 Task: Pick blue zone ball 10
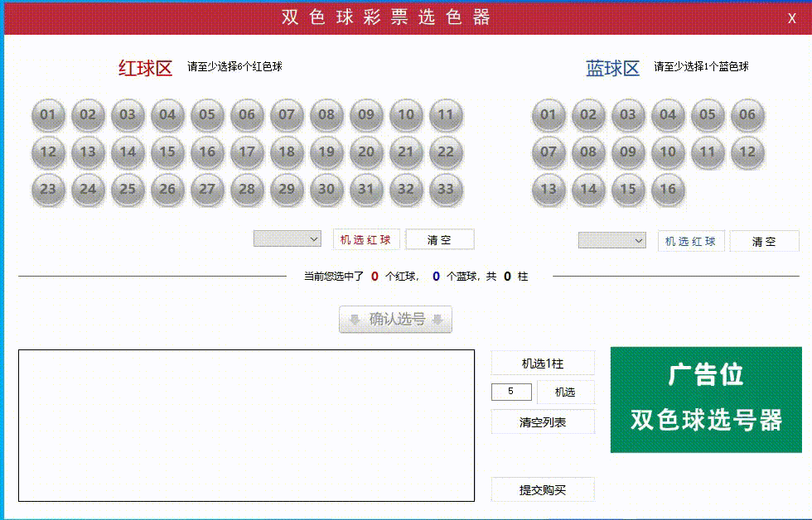[x=668, y=152]
